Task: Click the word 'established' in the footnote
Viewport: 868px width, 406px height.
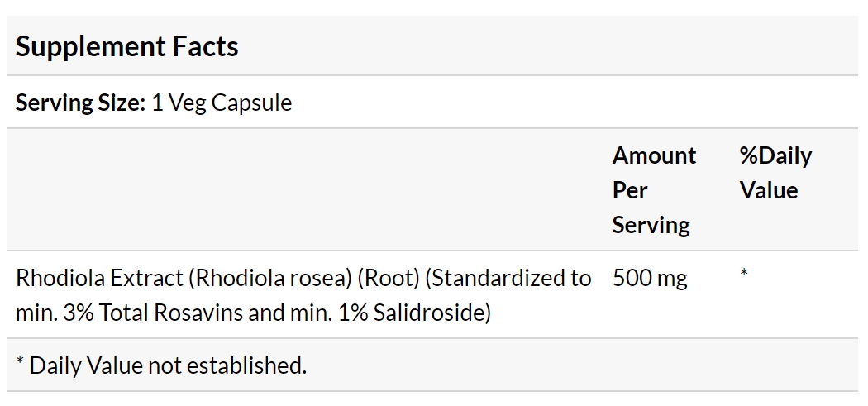Action: pyautogui.click(x=246, y=365)
